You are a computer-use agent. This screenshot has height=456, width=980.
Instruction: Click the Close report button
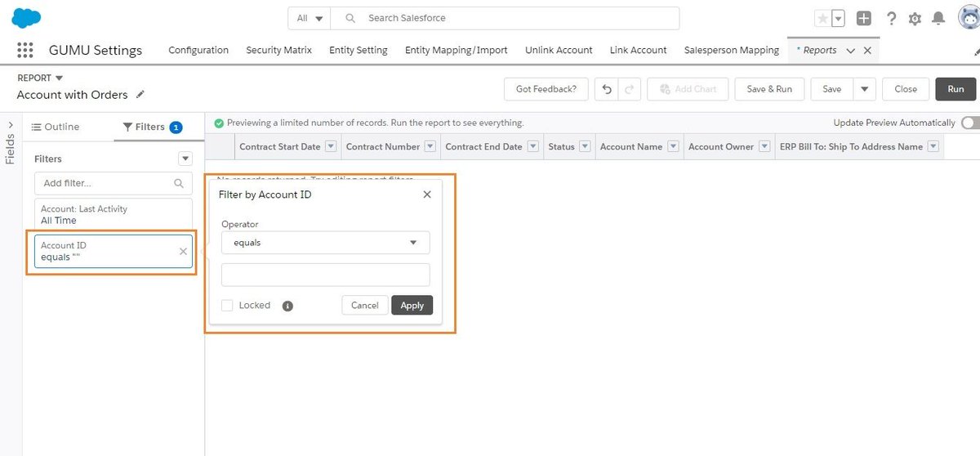point(906,89)
